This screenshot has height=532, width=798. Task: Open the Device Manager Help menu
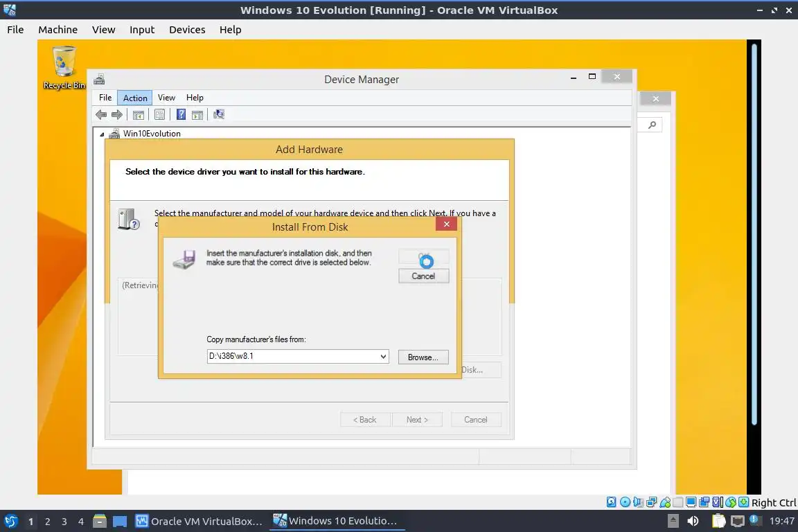pos(195,97)
